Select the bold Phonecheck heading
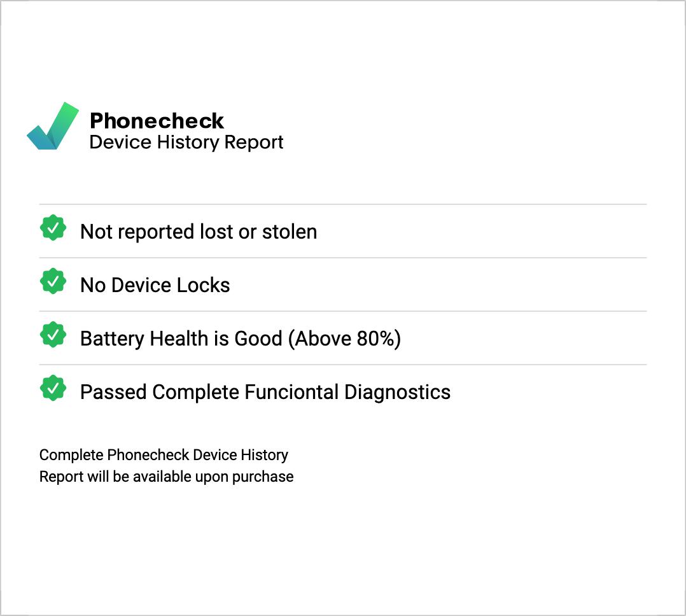 click(157, 120)
